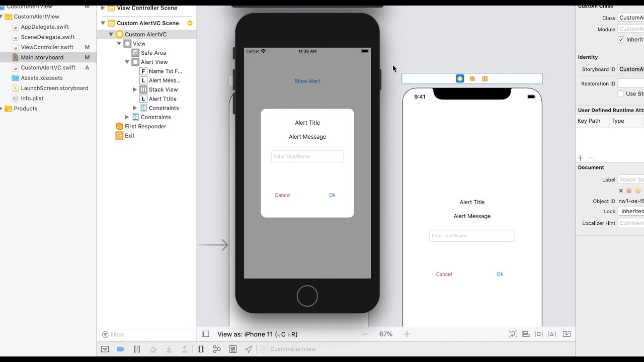
Task: Select the yellow view controller scene dock icon
Action: [x=460, y=78]
